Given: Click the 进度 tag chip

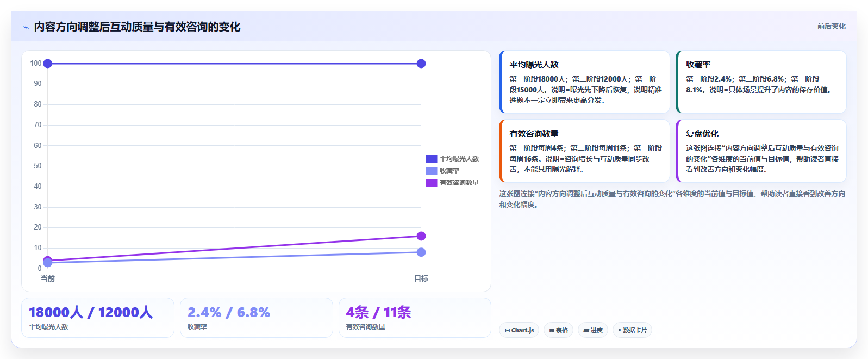Looking at the screenshot, I should [x=593, y=330].
